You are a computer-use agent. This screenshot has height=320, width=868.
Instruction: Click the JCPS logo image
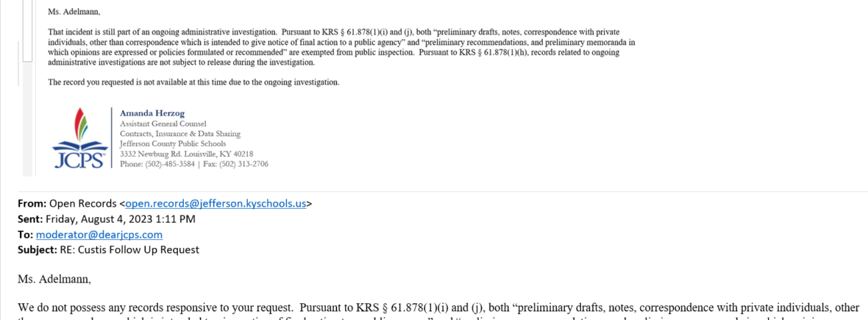[x=79, y=138]
